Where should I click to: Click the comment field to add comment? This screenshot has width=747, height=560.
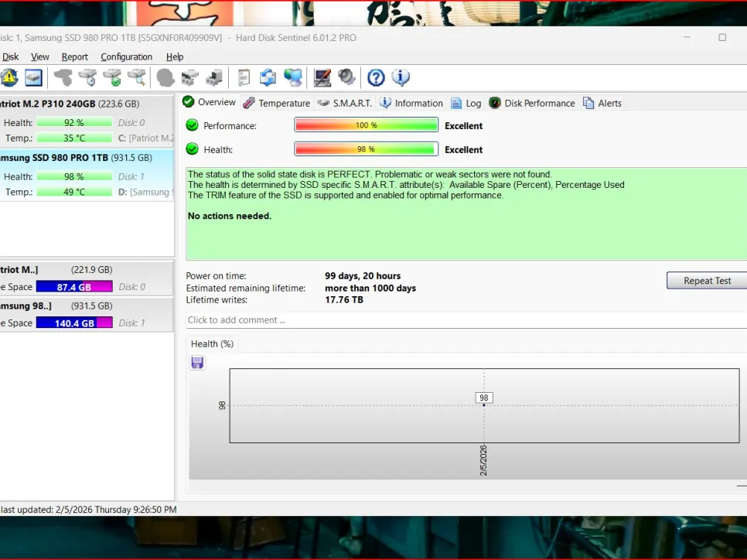point(464,320)
